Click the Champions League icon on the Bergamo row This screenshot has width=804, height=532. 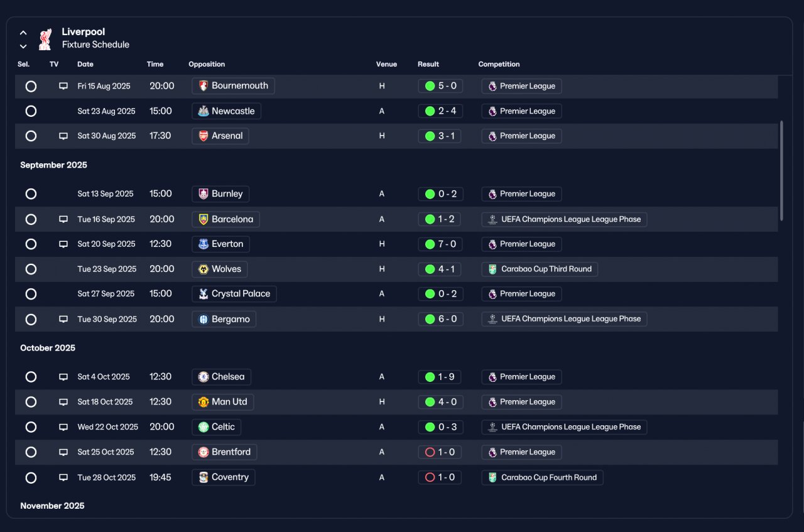[492, 319]
